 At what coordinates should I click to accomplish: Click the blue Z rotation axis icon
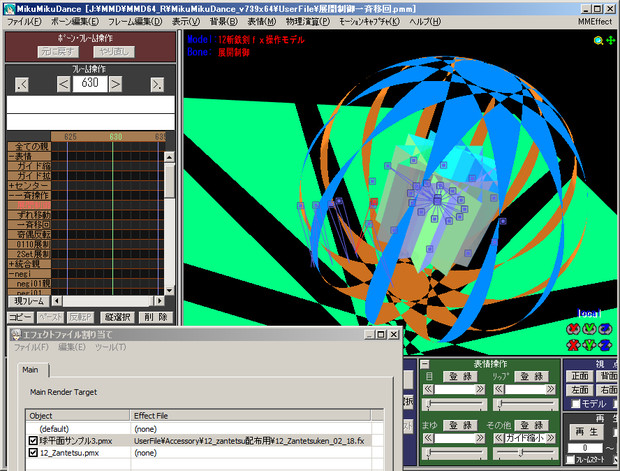[x=605, y=328]
